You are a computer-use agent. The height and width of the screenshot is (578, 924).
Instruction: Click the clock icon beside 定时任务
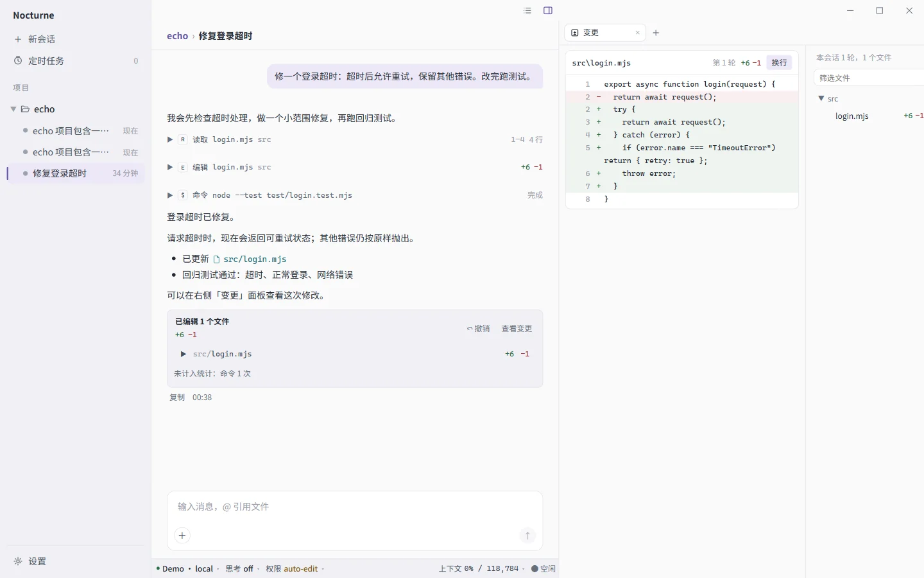[x=18, y=60]
